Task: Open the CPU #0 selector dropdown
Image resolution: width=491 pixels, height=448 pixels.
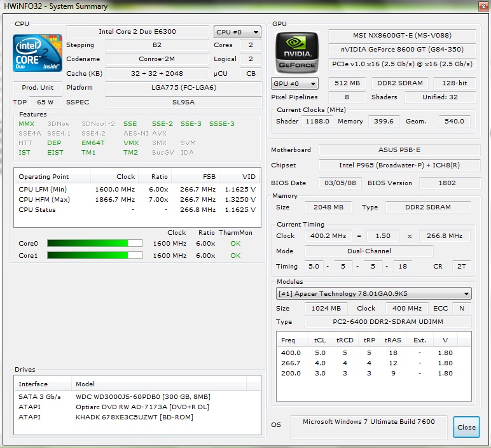Action: [x=237, y=32]
